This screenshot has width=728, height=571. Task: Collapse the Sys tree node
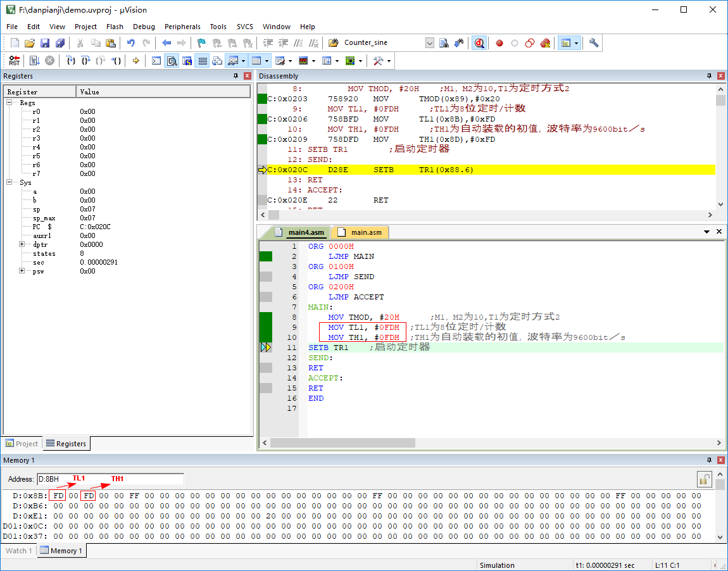point(9,182)
